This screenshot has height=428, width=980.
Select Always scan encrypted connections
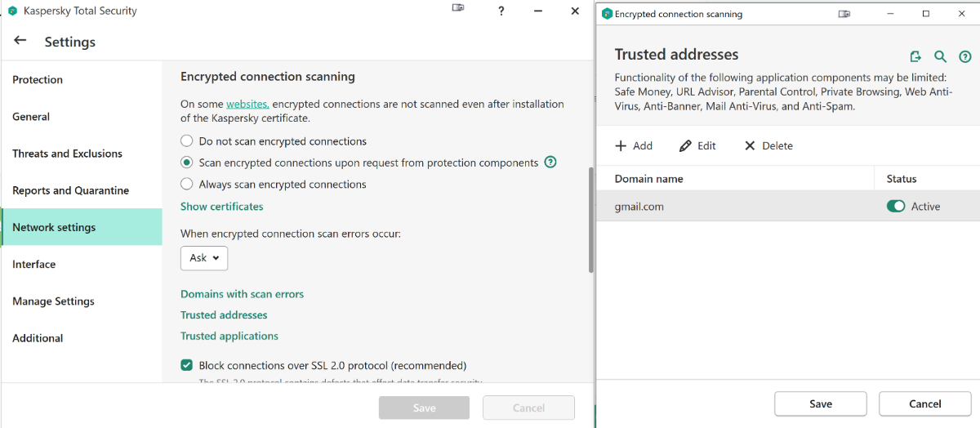point(187,185)
